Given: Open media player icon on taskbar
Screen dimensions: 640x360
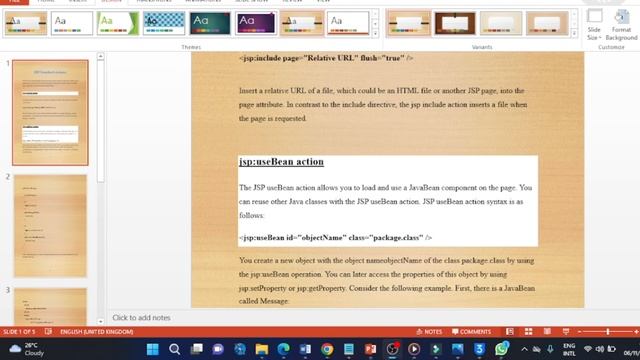Looking at the screenshot, I should coord(414,349).
